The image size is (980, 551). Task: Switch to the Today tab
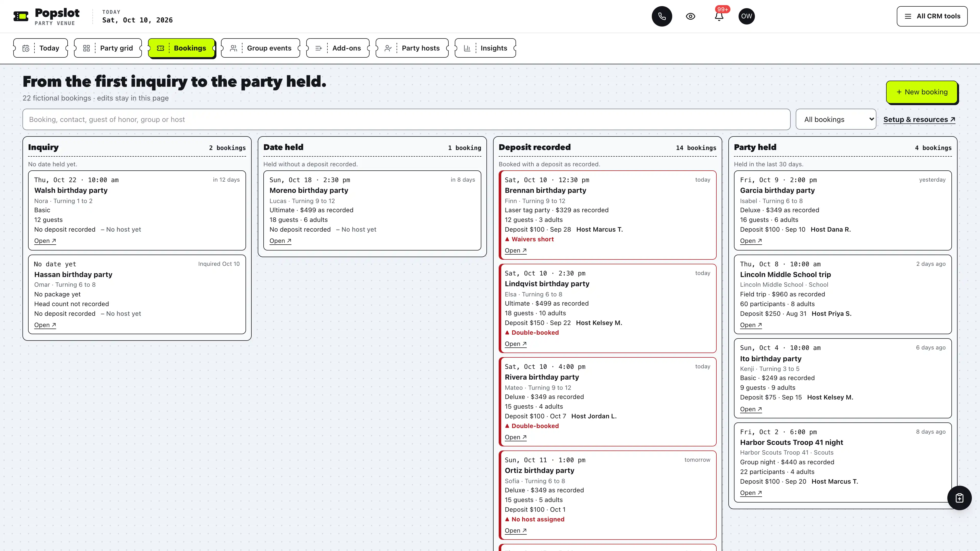click(41, 48)
